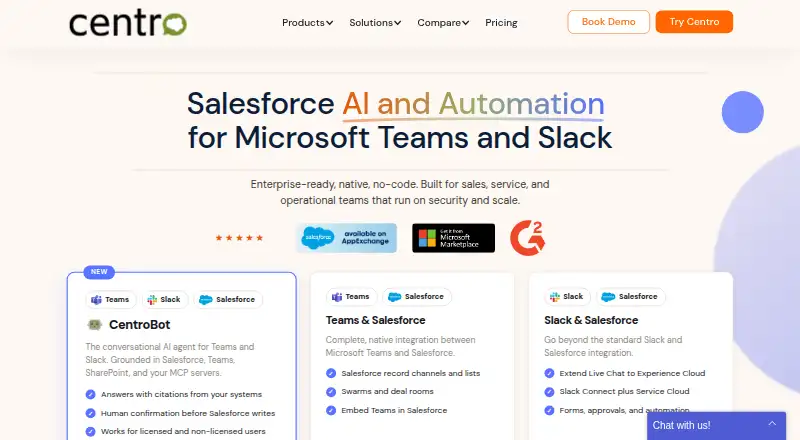Screen dimensions: 800x440
Task: Select the Slack chip in CentroBot card
Action: 165,300
